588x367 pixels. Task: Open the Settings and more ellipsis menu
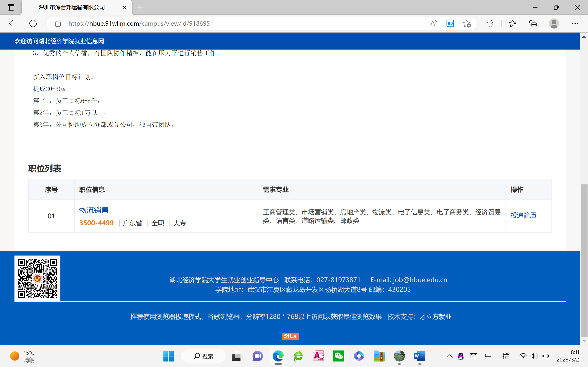pyautogui.click(x=575, y=23)
